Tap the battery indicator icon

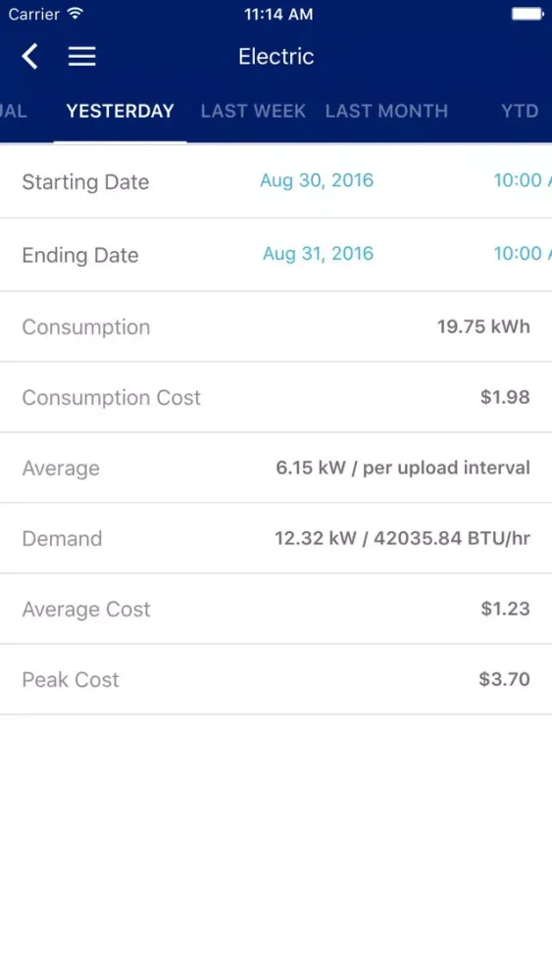click(527, 14)
